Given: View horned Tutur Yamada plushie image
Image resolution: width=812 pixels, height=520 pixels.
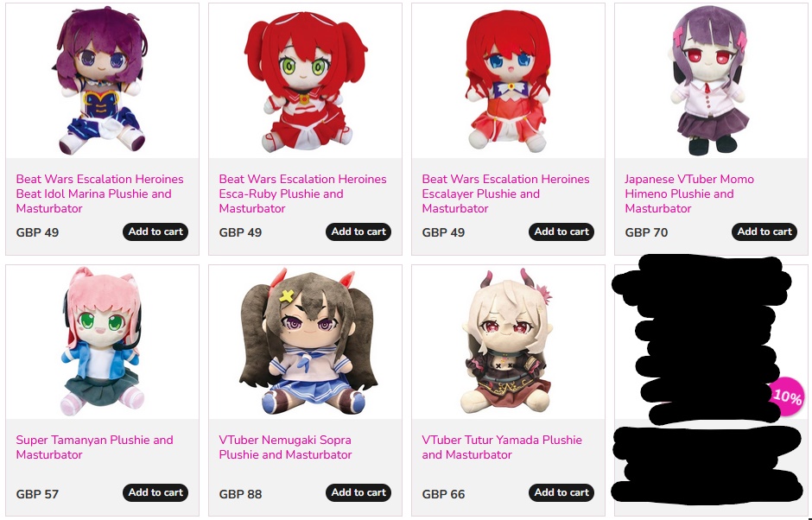Looking at the screenshot, I should point(508,342).
